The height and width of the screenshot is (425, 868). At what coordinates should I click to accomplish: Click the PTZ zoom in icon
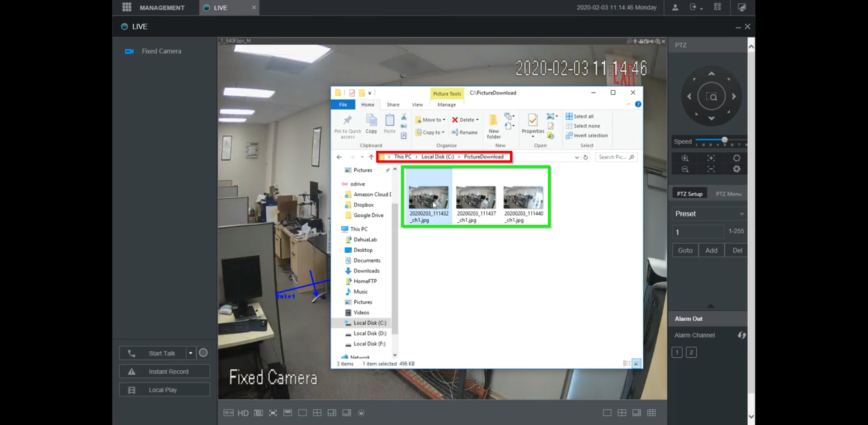[x=685, y=158]
